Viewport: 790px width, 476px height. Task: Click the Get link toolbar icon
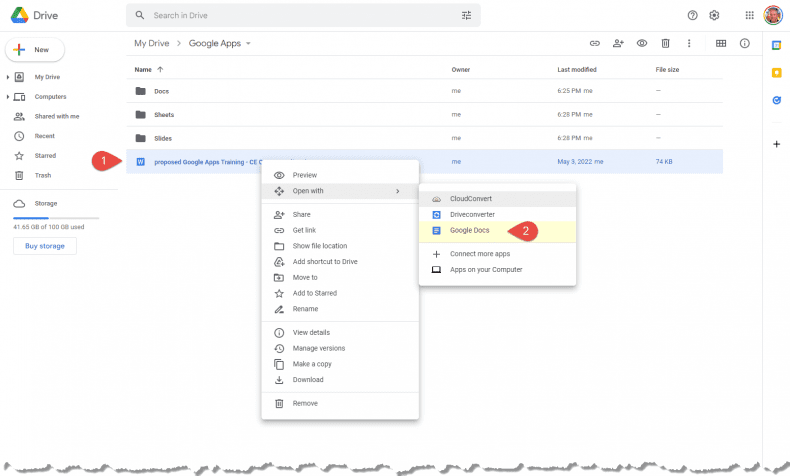click(595, 44)
